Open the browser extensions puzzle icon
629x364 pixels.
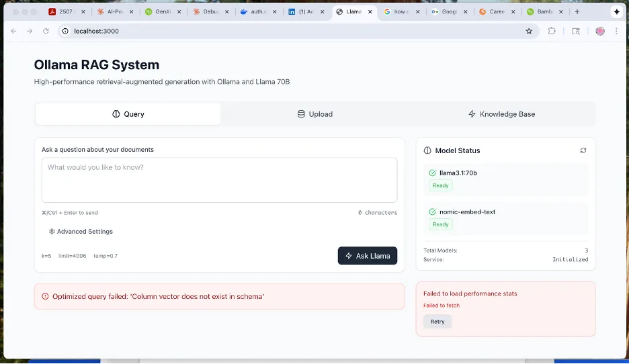(552, 31)
